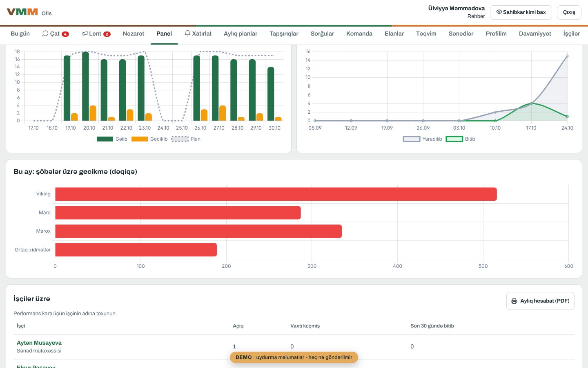The image size is (588, 368).
Task: Toggle the Gəlib legend series
Action: pyautogui.click(x=112, y=139)
